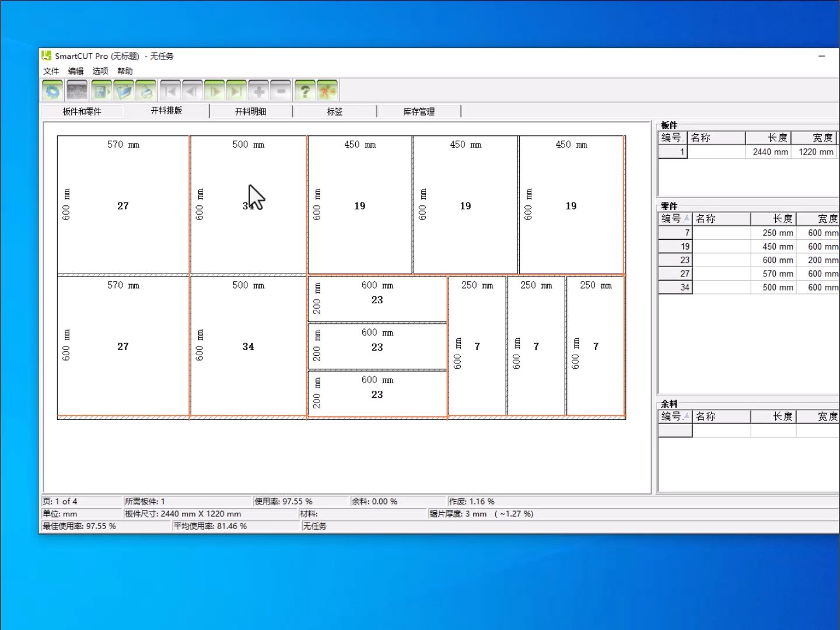This screenshot has height=630, width=840.
Task: Click the save/export disk icon
Action: (x=101, y=91)
